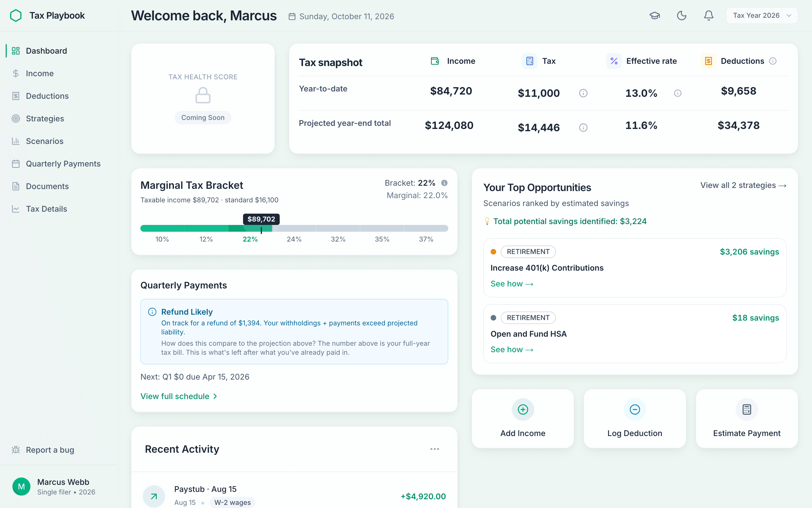
Task: Open the Scenarios sidebar item
Action: pos(59,141)
